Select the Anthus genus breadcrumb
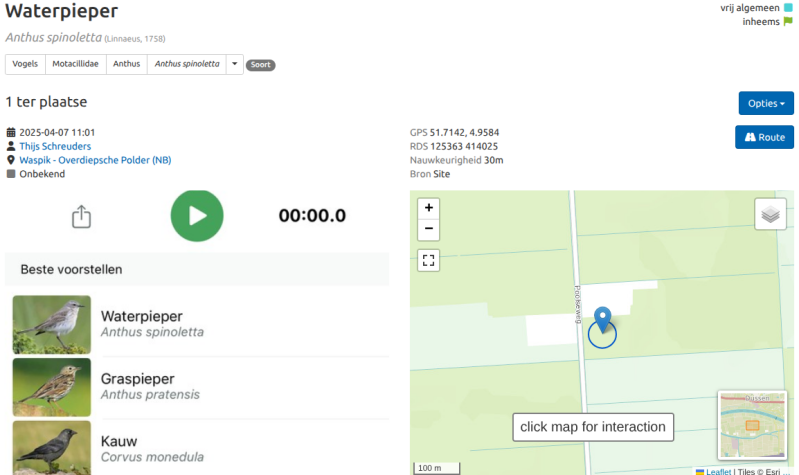Image resolution: width=799 pixels, height=475 pixels. pos(126,64)
